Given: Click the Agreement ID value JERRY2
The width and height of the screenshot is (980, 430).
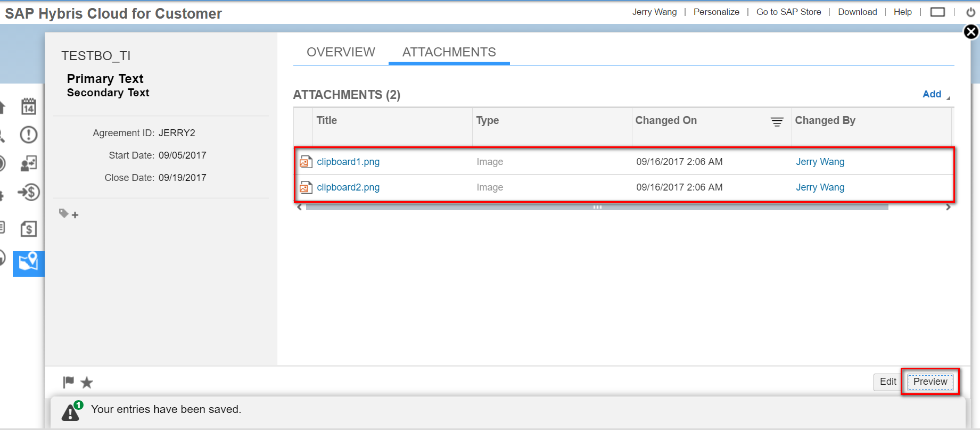Looking at the screenshot, I should pyautogui.click(x=177, y=133).
